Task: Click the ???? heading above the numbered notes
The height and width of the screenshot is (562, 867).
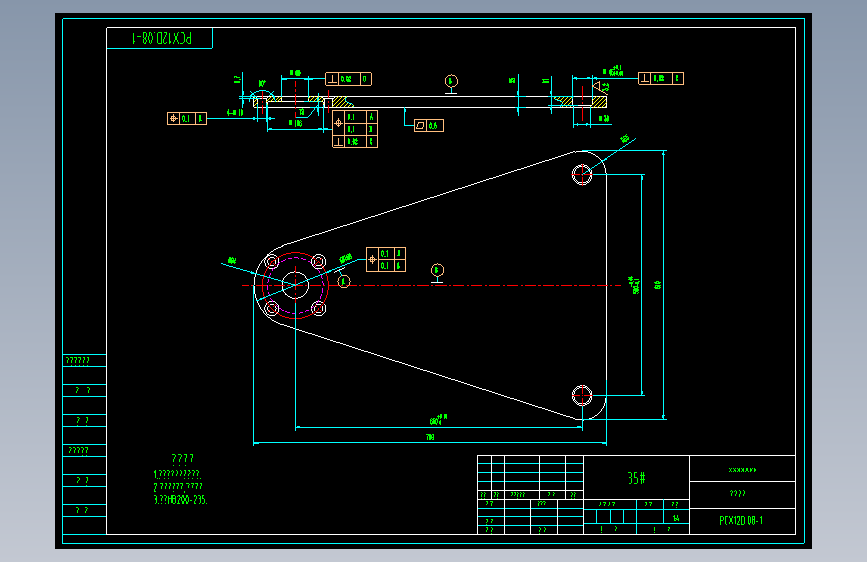Action: 182,459
